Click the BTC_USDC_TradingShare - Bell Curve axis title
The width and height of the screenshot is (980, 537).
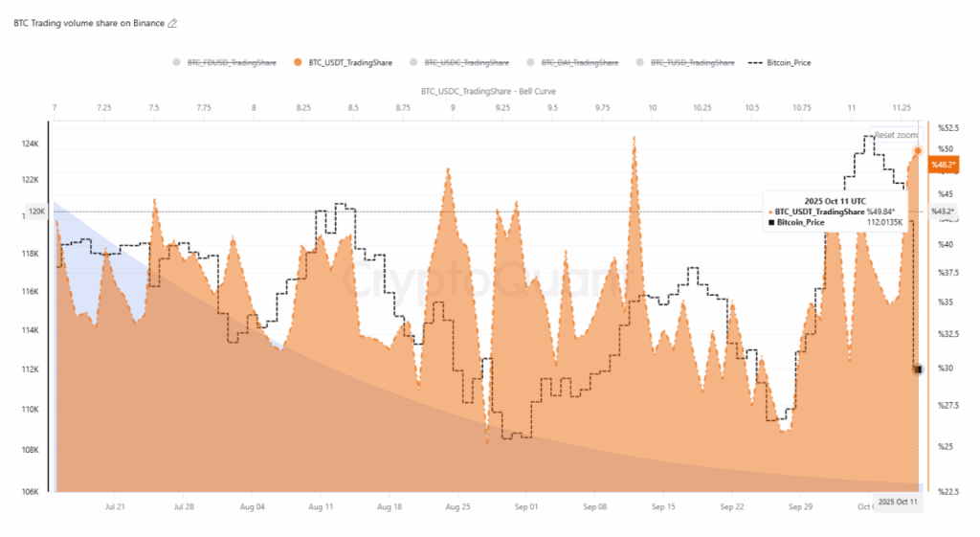[x=488, y=91]
